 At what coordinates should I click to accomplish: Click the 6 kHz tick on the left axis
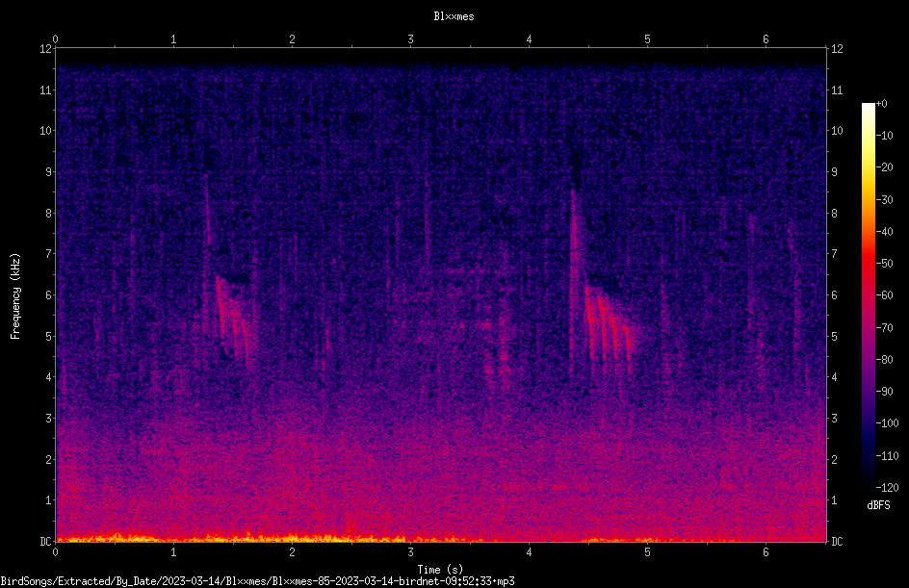click(49, 294)
